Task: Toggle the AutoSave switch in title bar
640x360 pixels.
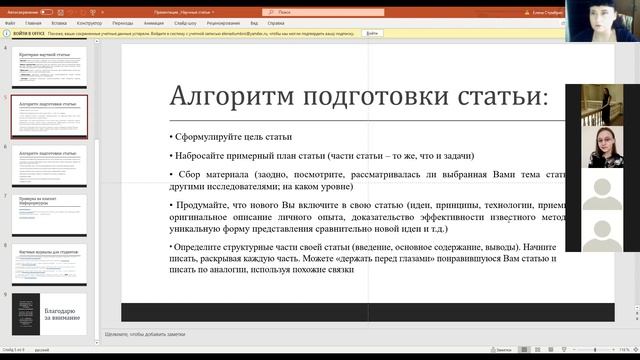Action: coord(46,12)
